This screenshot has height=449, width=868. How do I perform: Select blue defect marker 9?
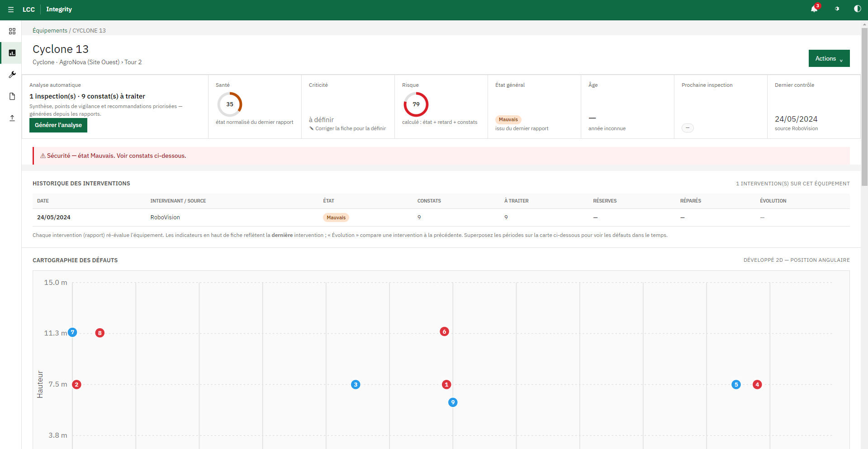[453, 402]
